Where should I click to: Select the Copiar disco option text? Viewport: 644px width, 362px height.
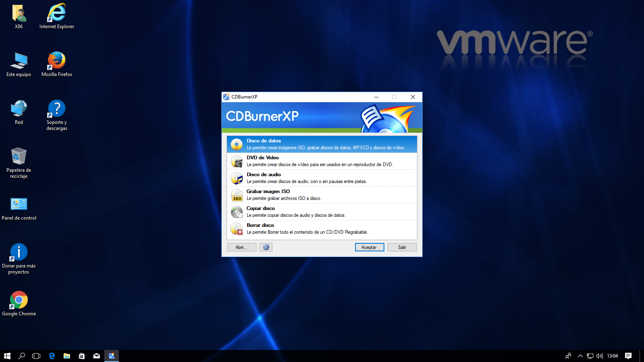(x=260, y=208)
